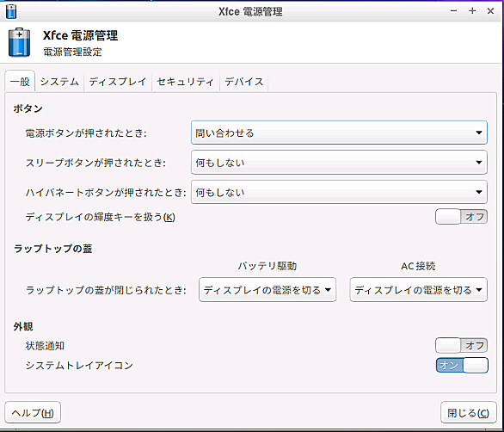This screenshot has width=504, height=432.
Task: Click the ラップトップの蓋 section heading
Action: coord(53,249)
